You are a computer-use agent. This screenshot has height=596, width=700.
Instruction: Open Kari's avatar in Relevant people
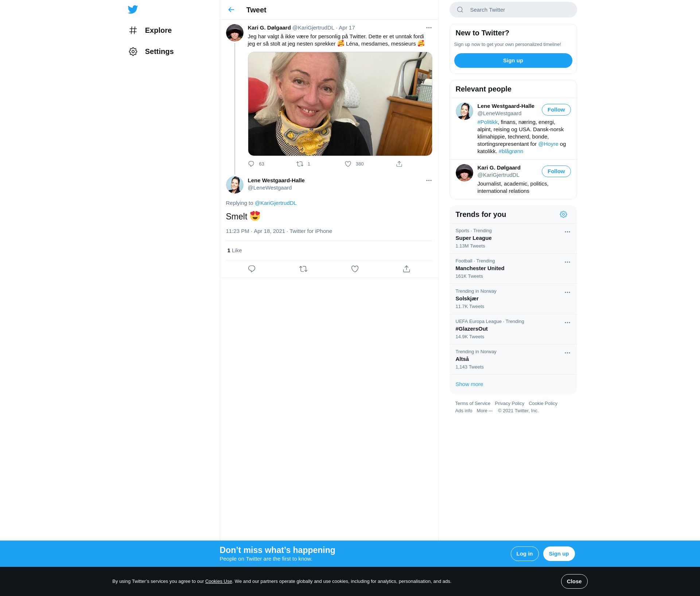point(464,173)
